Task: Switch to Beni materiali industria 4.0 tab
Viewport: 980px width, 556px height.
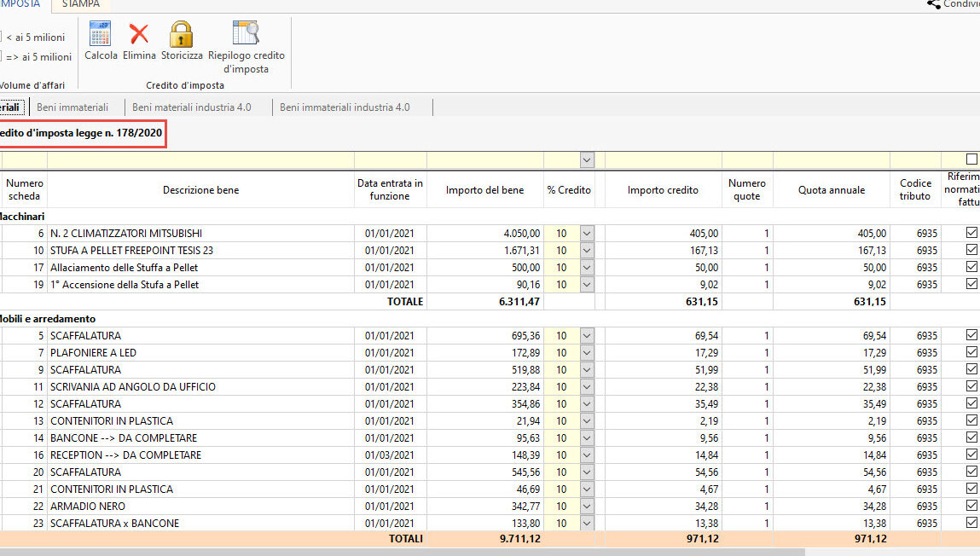Action: (x=192, y=107)
